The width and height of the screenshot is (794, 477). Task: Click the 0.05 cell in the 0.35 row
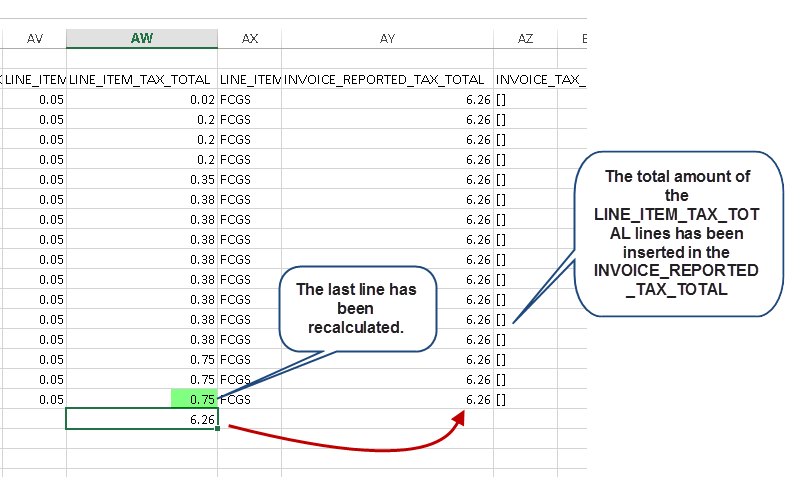[x=34, y=180]
